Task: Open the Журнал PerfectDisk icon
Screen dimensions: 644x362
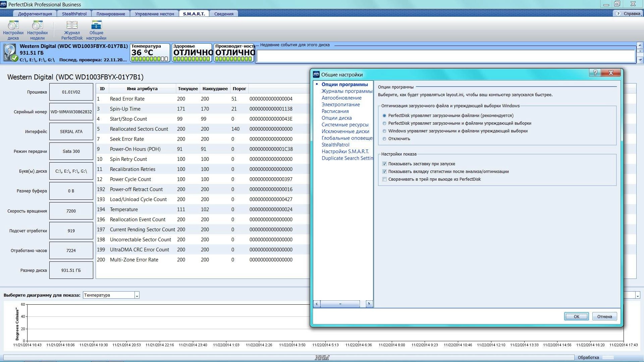Action: [72, 30]
